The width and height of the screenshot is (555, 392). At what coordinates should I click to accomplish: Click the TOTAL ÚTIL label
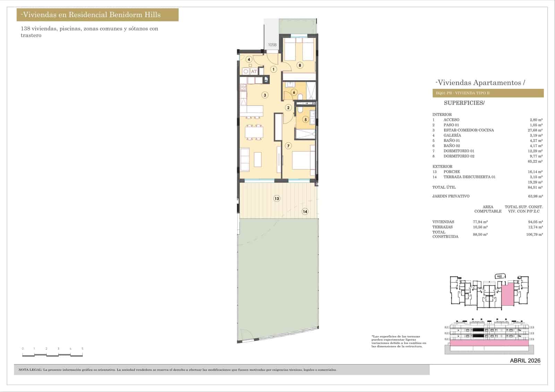[444, 187]
